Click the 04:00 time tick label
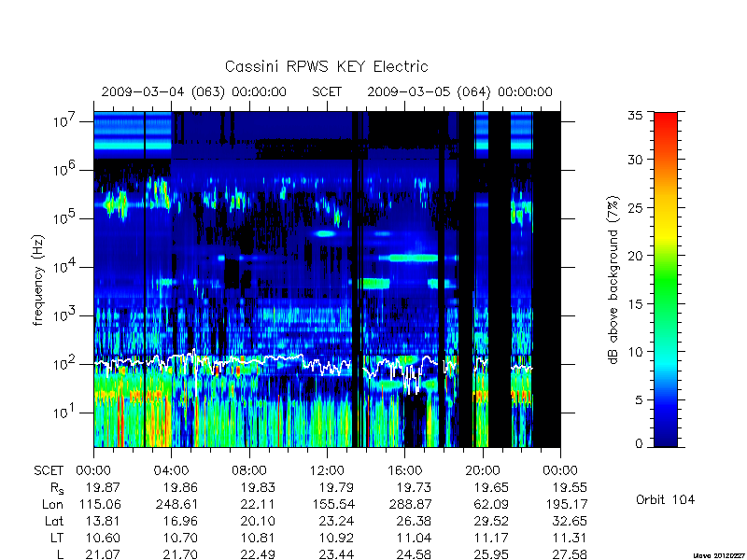Screen dimensions: 747x560 pyautogui.click(x=171, y=471)
